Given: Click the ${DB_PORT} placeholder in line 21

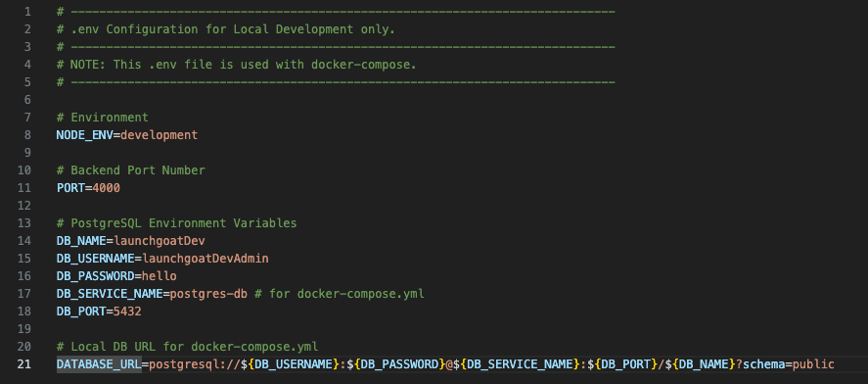Looking at the screenshot, I should [x=622, y=364].
